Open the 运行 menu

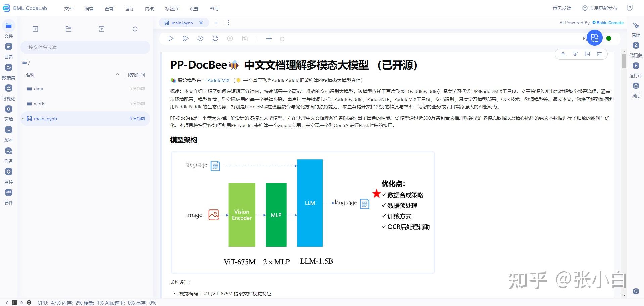tap(129, 8)
